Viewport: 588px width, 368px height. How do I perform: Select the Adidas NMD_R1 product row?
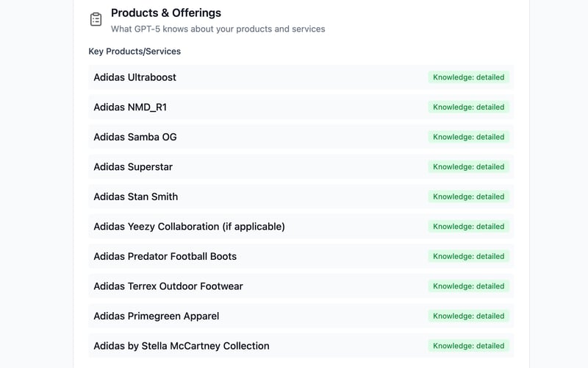click(x=130, y=107)
